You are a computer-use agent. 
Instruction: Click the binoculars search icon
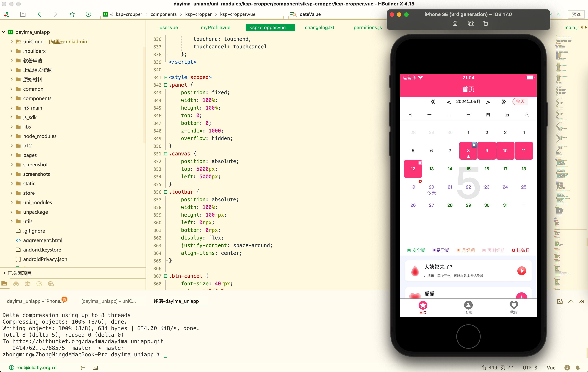[16, 284]
